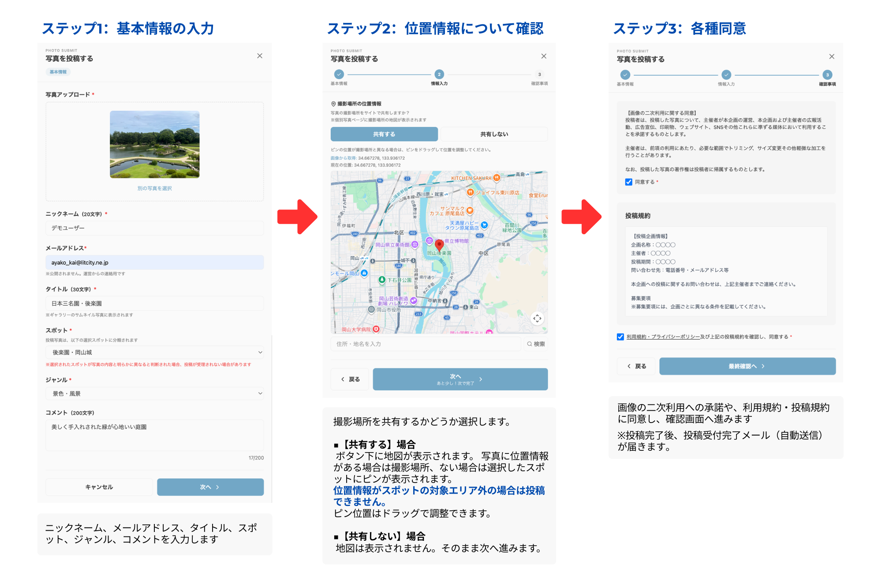Click the map fullscreen expand icon

coord(537,318)
